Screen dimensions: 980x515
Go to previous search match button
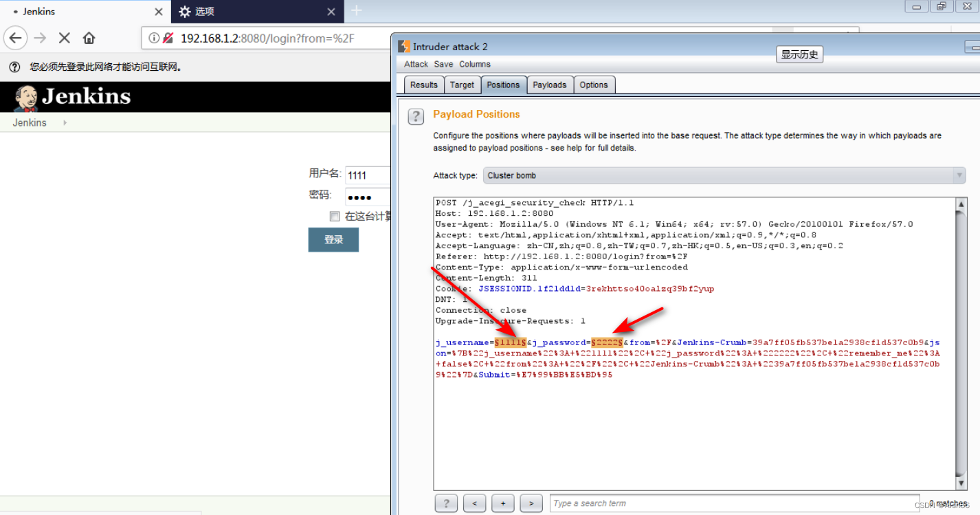pyautogui.click(x=474, y=503)
